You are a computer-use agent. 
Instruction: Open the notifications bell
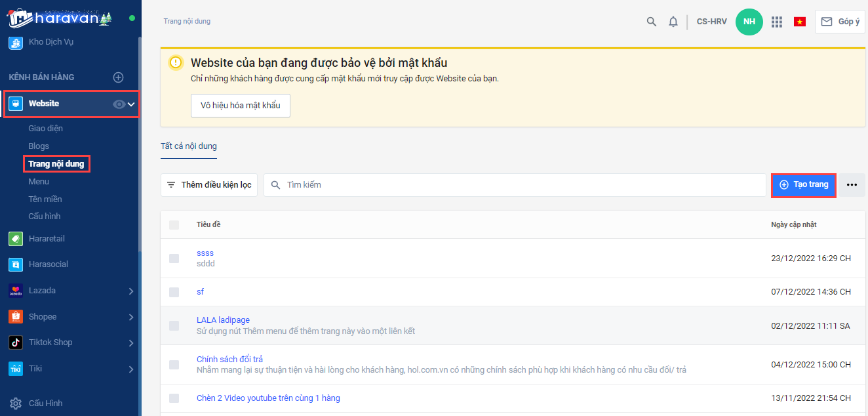pyautogui.click(x=673, y=22)
